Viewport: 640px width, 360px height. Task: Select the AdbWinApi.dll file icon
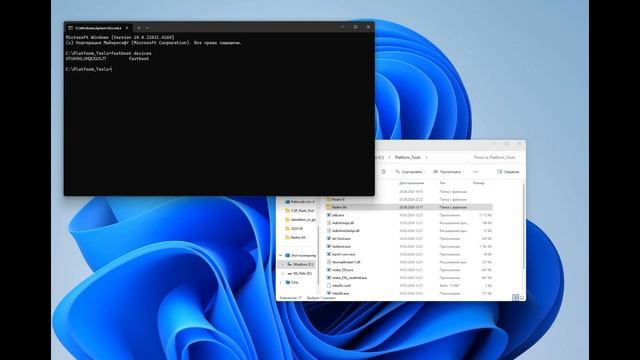[329, 223]
